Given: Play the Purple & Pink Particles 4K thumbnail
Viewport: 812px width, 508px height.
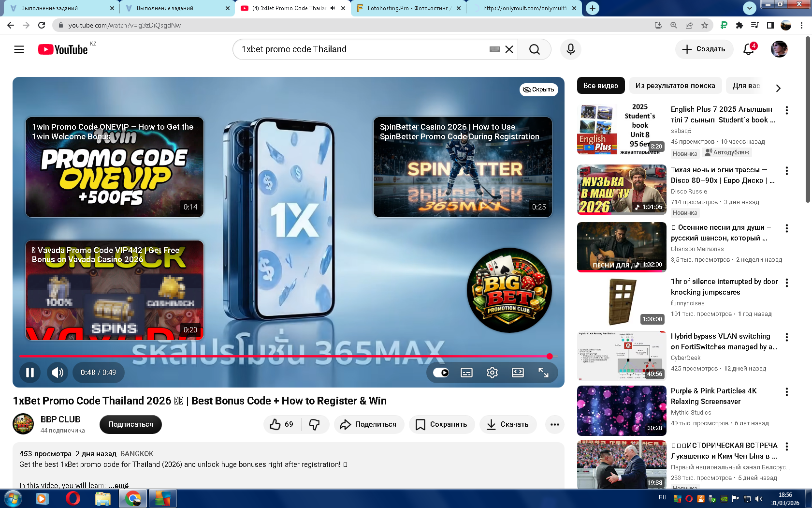Looking at the screenshot, I should (x=622, y=411).
